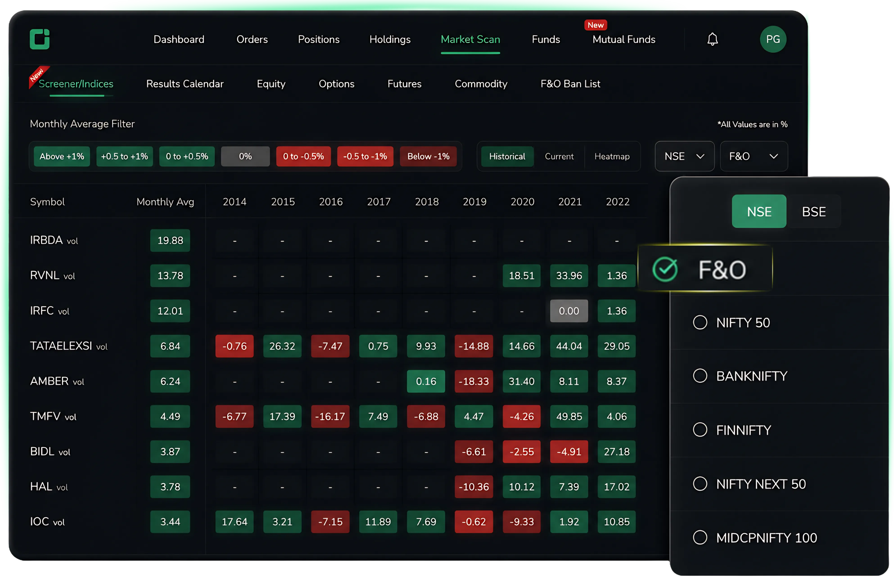This screenshot has width=894, height=588.
Task: Click the 27.18 cell for BIDL
Action: click(x=616, y=451)
